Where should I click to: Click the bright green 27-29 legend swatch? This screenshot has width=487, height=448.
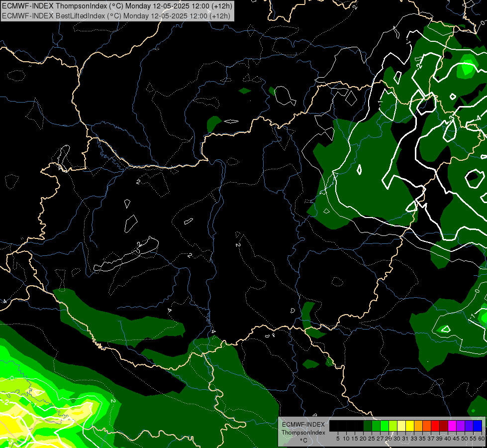click(x=385, y=426)
